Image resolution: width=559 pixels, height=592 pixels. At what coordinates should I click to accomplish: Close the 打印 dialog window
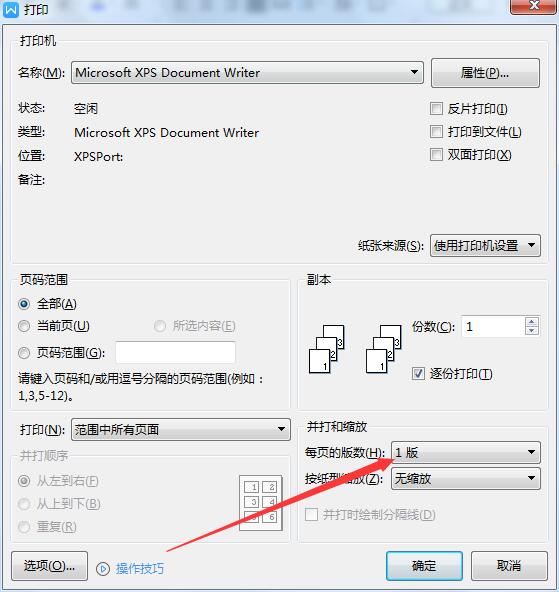click(534, 6)
